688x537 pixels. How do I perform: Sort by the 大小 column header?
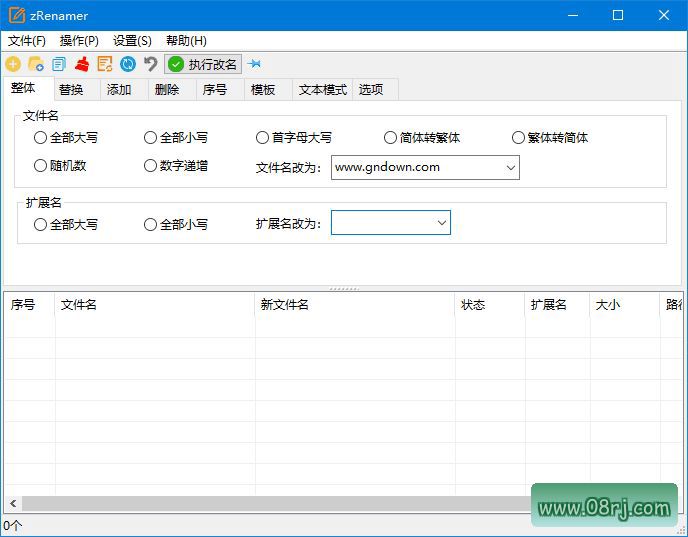625,305
